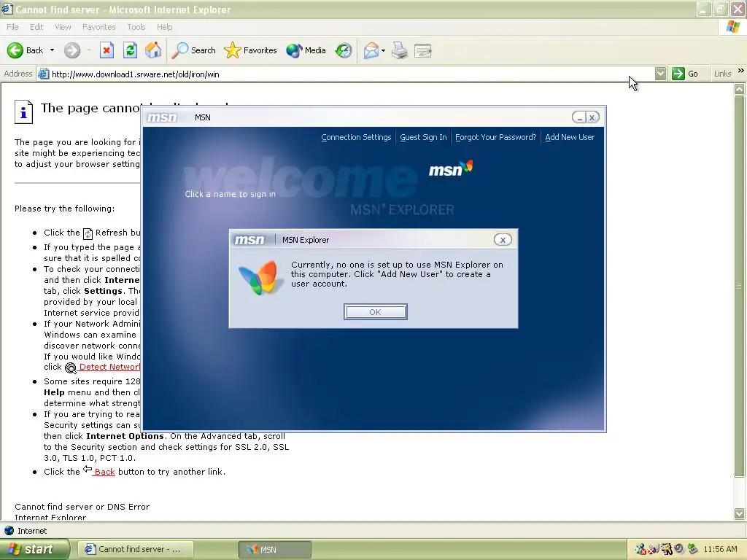This screenshot has width=747, height=560.
Task: Click the Links toolbar label
Action: tap(722, 74)
